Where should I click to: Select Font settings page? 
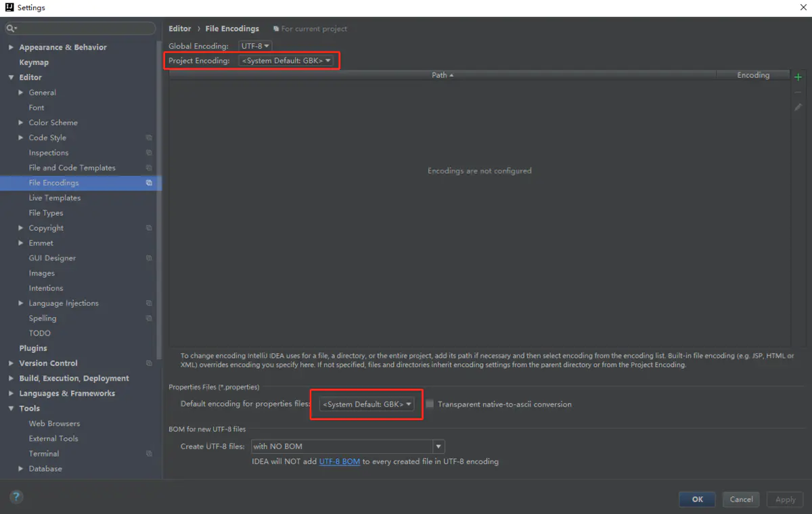pos(37,108)
